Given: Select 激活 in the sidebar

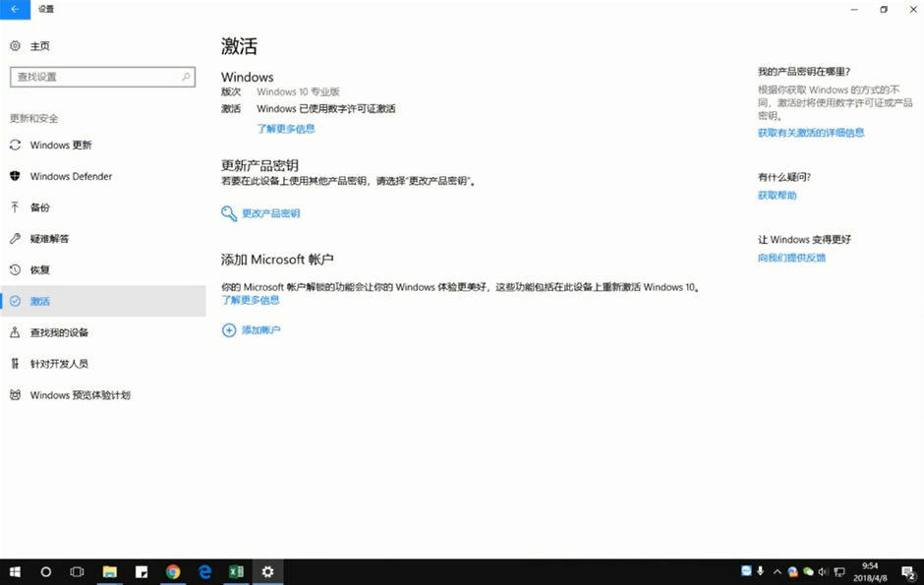Looking at the screenshot, I should point(103,301).
